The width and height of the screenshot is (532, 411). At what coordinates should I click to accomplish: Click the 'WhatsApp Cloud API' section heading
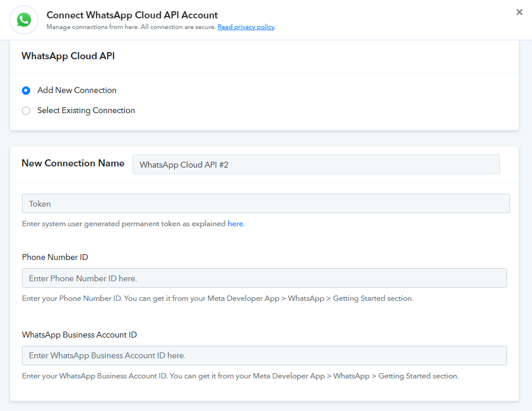tap(68, 56)
